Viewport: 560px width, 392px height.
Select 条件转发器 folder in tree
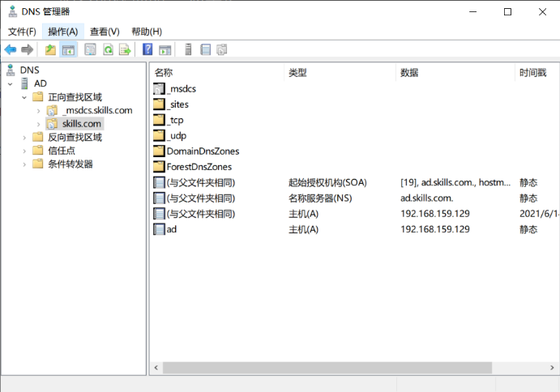[x=71, y=164]
